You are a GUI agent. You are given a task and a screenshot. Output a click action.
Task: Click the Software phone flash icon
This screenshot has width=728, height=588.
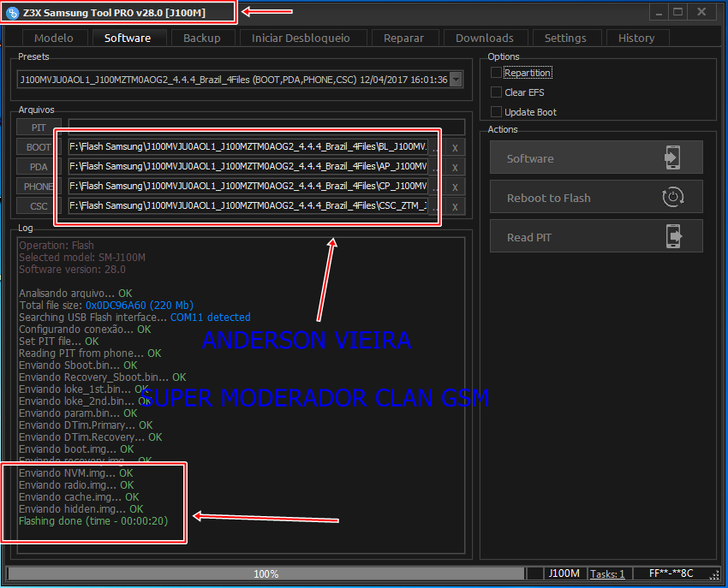(672, 157)
